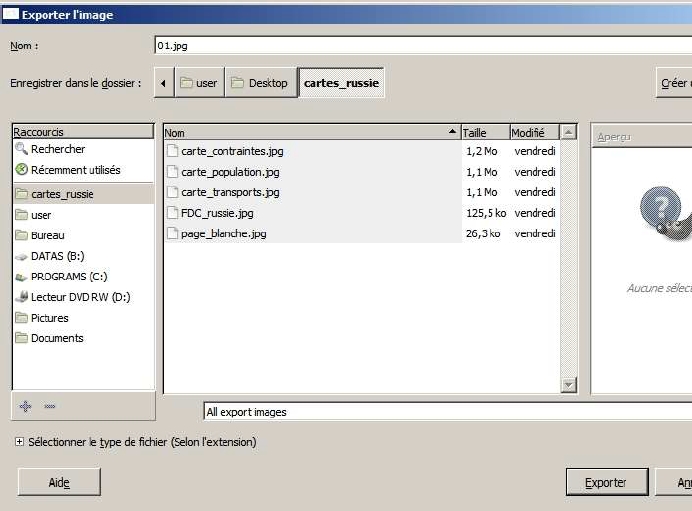Select the carte_contraintes.jpg file
This screenshot has height=511, width=692.
(x=231, y=151)
